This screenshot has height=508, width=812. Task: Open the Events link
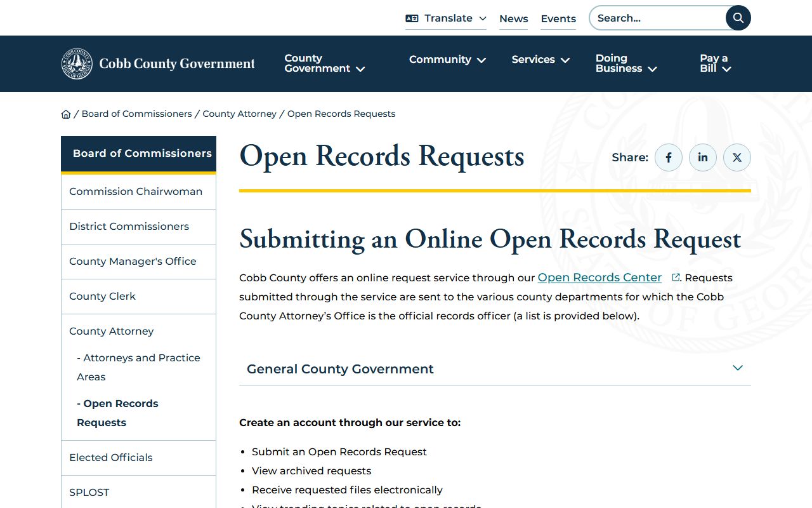point(558,19)
